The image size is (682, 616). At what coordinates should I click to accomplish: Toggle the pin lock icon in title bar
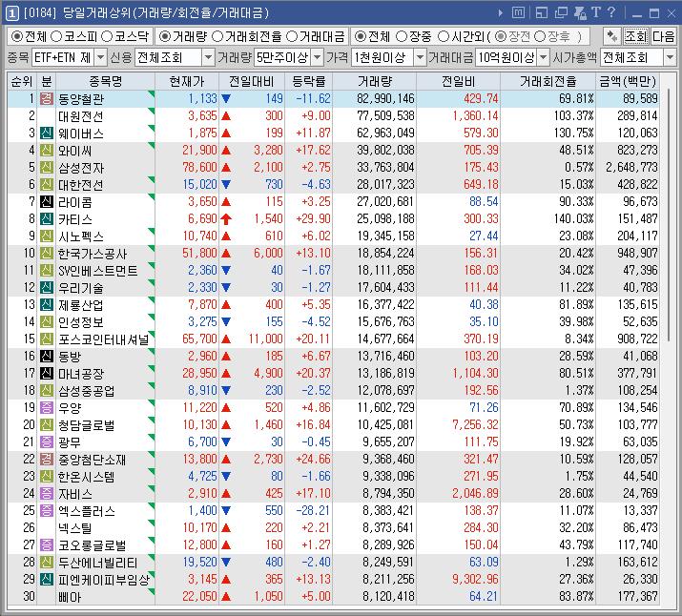(580, 12)
